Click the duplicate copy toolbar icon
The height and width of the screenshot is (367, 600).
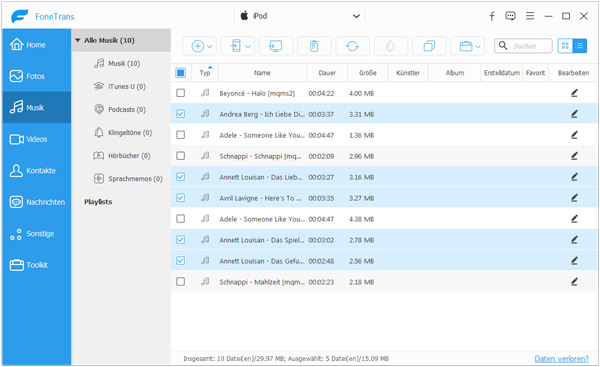[429, 46]
